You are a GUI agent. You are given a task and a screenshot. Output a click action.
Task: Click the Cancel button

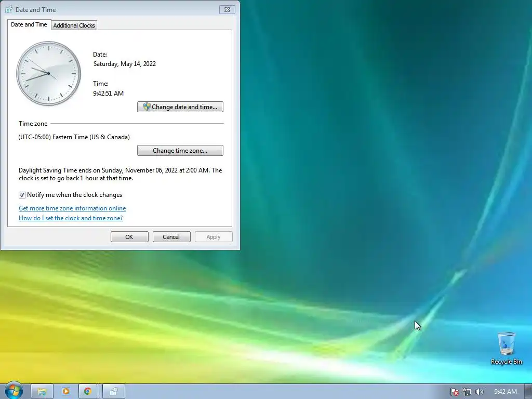point(171,237)
